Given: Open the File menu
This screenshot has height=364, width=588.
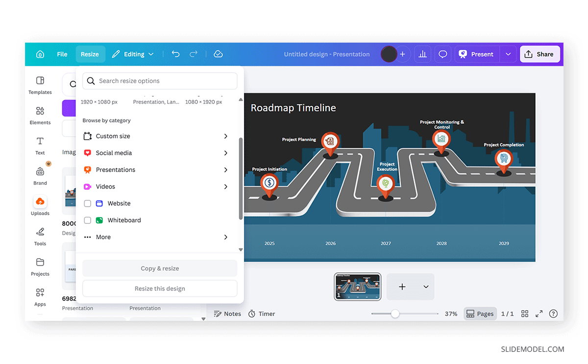Looking at the screenshot, I should click(x=62, y=54).
